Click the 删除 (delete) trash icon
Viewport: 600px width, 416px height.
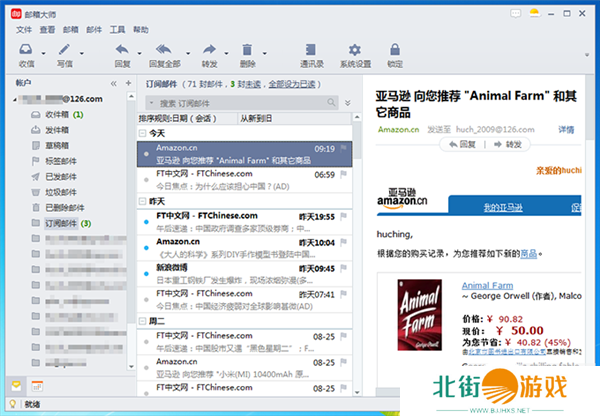coord(248,50)
